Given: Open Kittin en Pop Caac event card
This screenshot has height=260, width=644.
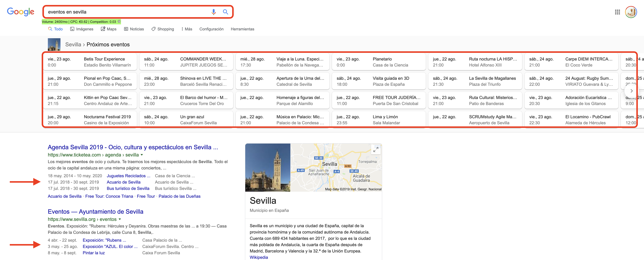Looking at the screenshot, I should [90, 101].
